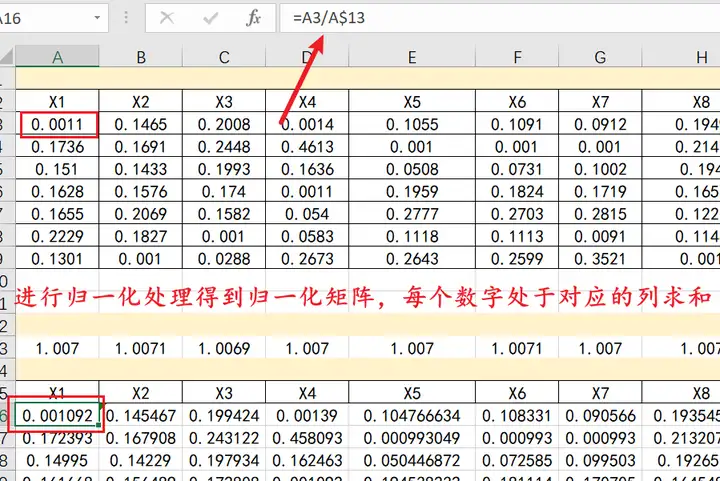Select column F header

517,57
